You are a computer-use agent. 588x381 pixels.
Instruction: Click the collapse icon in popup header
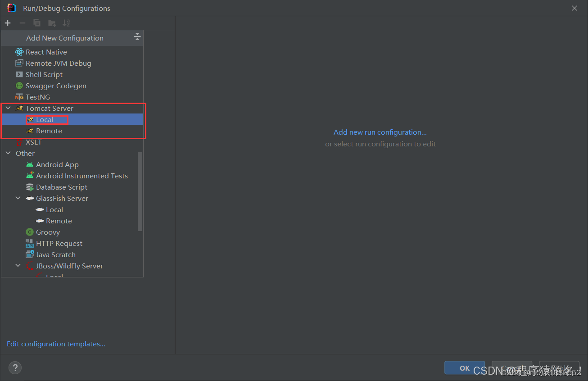(x=137, y=37)
